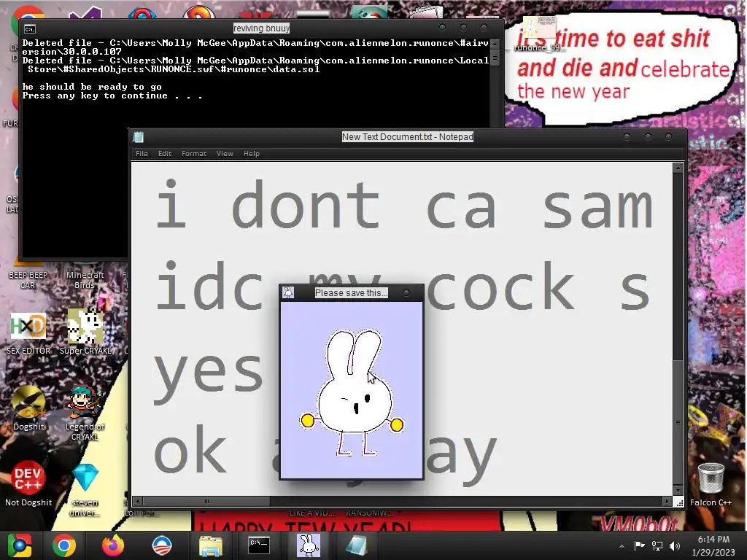
Task: Click the Notepad title bar system icon
Action: [138, 137]
